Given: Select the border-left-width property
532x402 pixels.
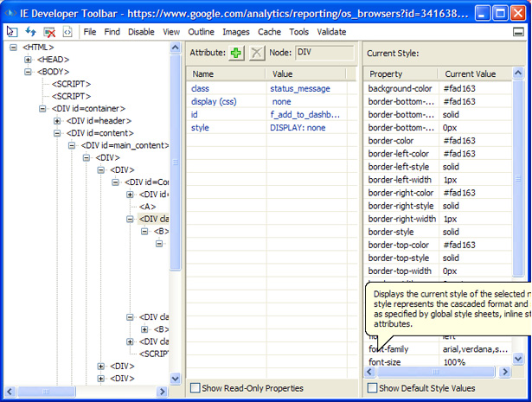Looking at the screenshot, I should [x=400, y=180].
